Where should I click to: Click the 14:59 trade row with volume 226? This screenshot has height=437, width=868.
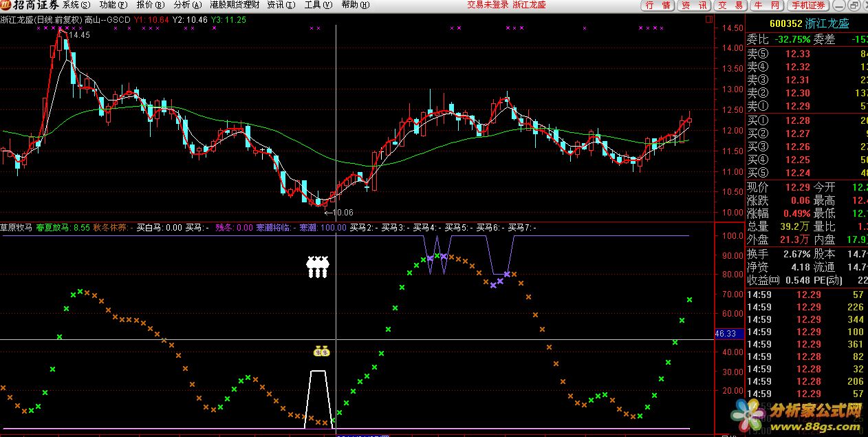pyautogui.click(x=807, y=307)
